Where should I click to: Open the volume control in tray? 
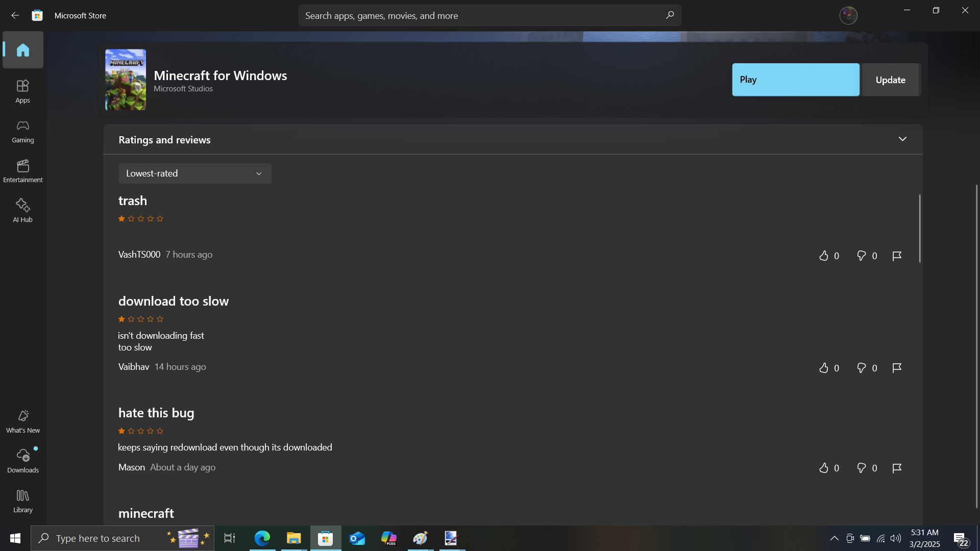896,538
